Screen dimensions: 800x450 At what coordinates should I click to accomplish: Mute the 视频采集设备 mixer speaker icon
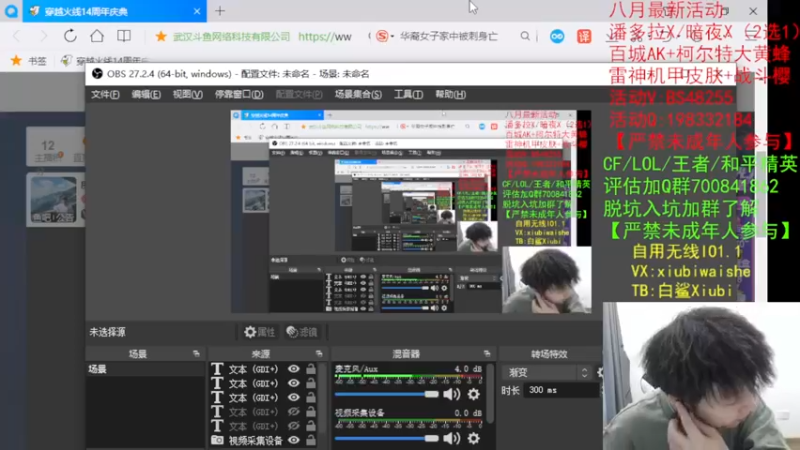[x=451, y=438]
